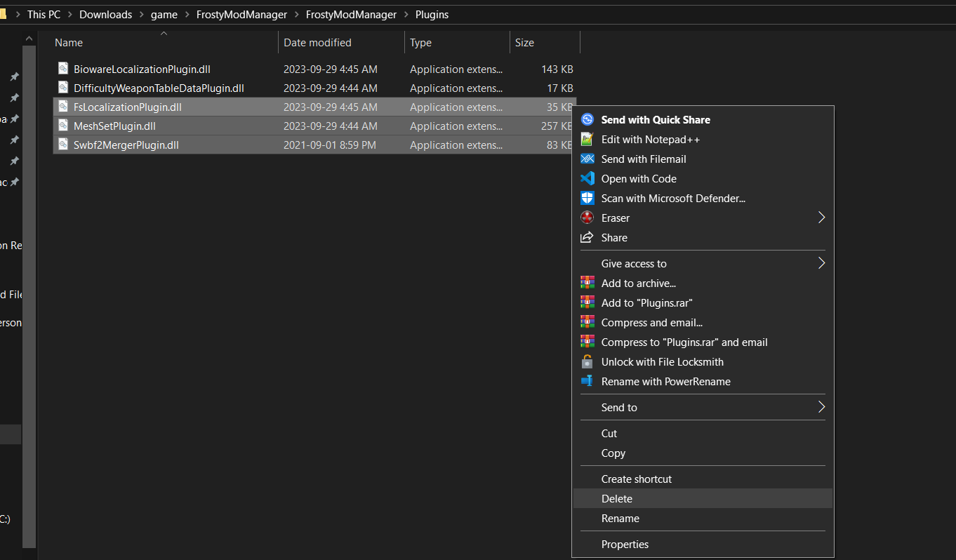956x560 pixels.
Task: Click the DifficultyWeaponTableDataPlugin.dll file icon
Action: point(63,88)
